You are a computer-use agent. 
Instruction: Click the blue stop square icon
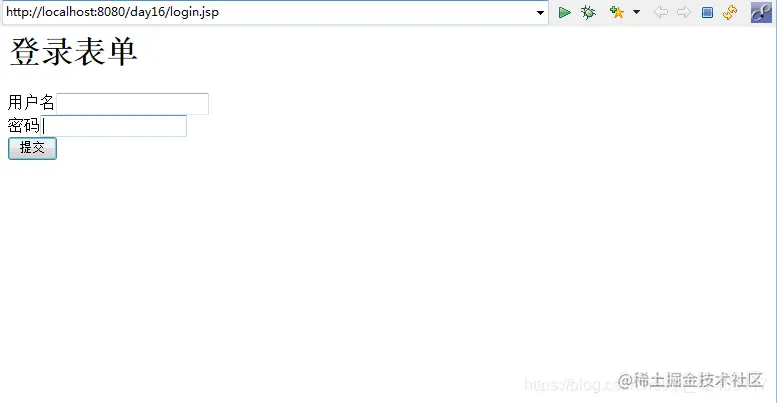pos(707,12)
